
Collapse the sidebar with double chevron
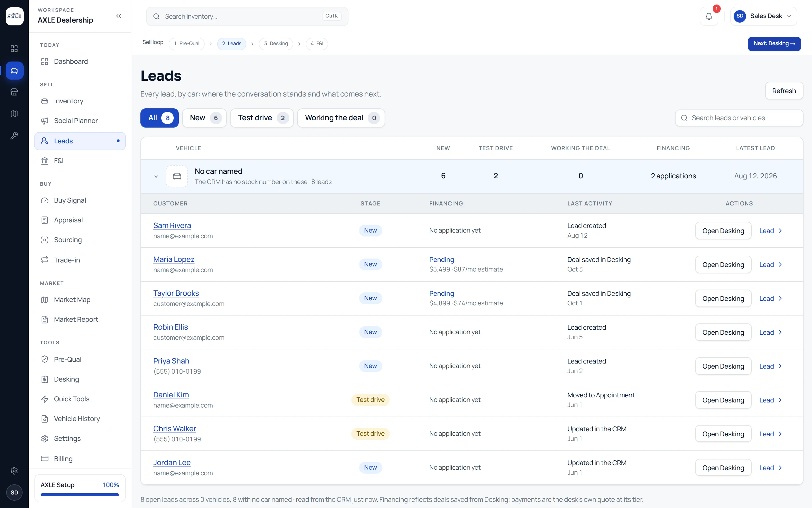[x=118, y=16]
